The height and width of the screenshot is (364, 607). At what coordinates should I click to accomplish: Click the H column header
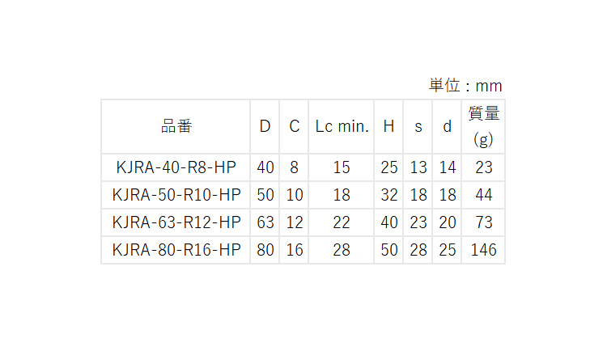coord(388,126)
